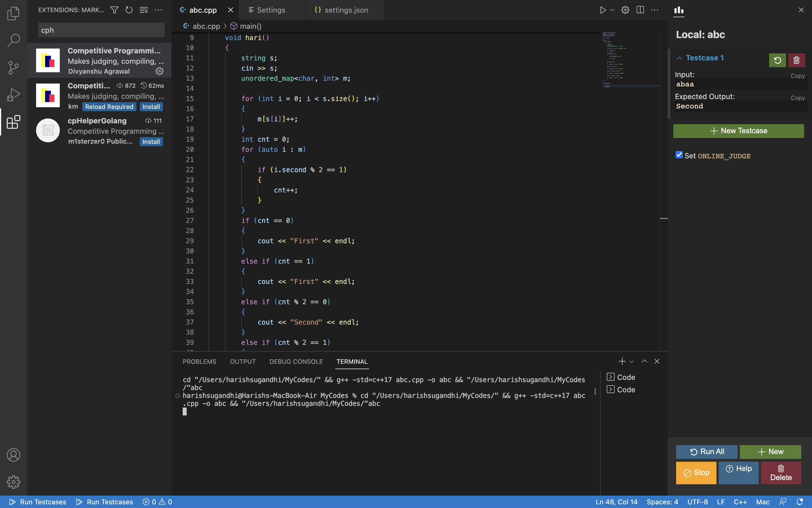Viewport: 812px width, 508px height.
Task: Open the Run and Debug view
Action: [14, 95]
